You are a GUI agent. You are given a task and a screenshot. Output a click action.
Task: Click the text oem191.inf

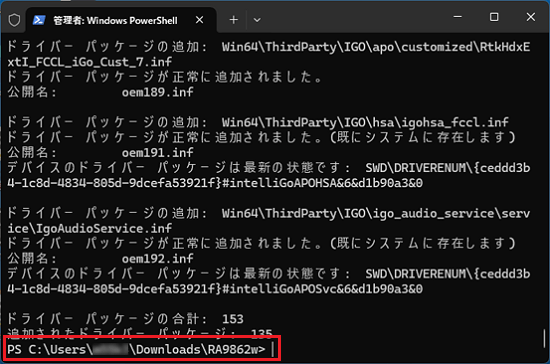pyautogui.click(x=157, y=153)
